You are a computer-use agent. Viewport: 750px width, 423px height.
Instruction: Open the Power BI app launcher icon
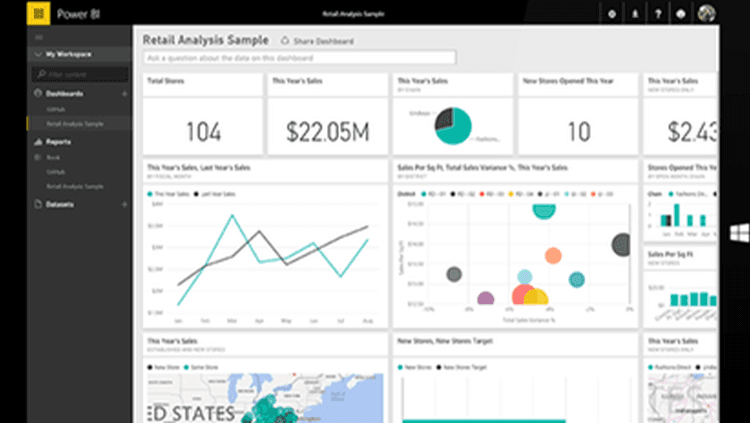click(38, 13)
